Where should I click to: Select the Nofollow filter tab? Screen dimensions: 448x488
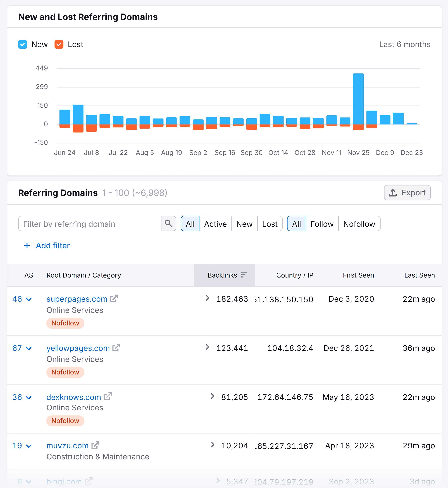coord(359,224)
